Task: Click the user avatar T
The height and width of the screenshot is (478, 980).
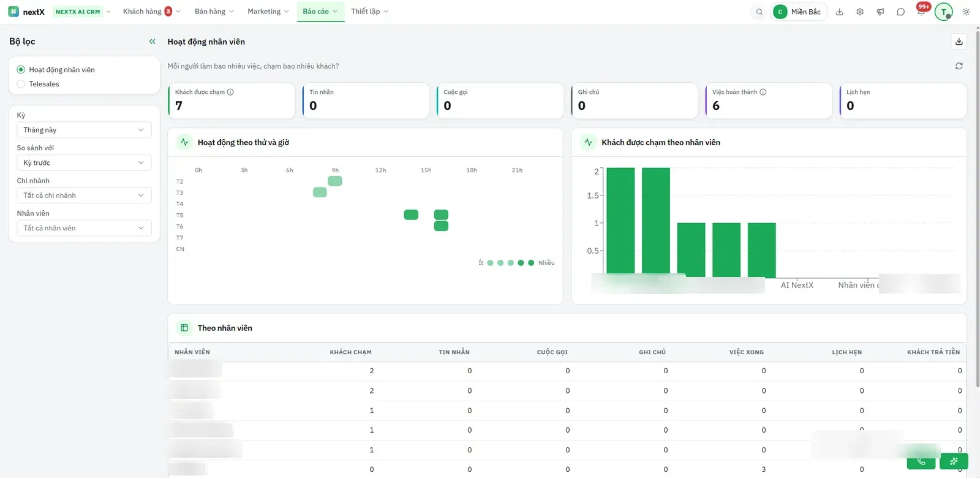Action: 944,12
